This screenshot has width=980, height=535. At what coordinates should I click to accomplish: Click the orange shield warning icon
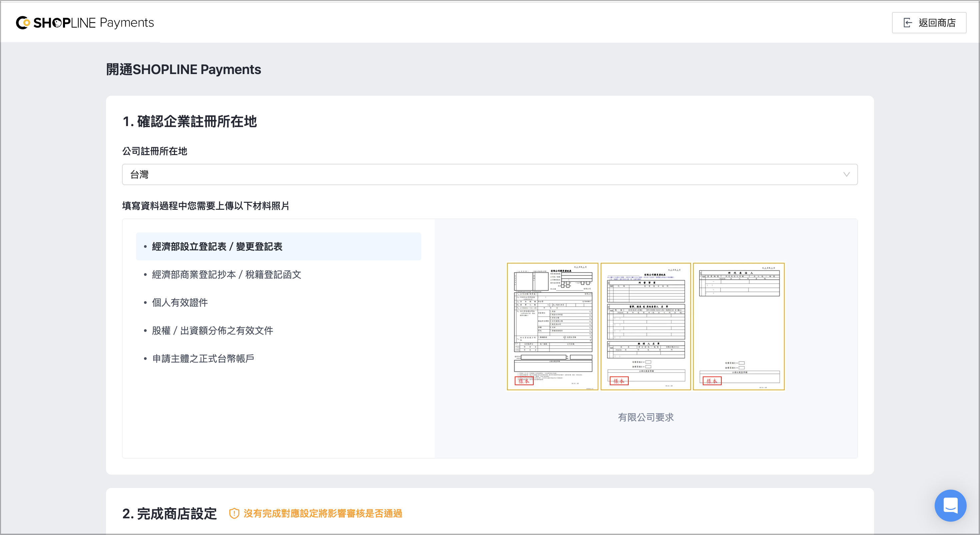(x=234, y=513)
